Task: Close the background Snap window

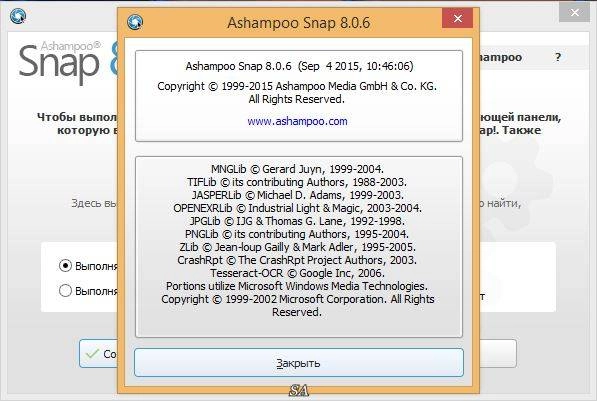Action: [x=574, y=13]
